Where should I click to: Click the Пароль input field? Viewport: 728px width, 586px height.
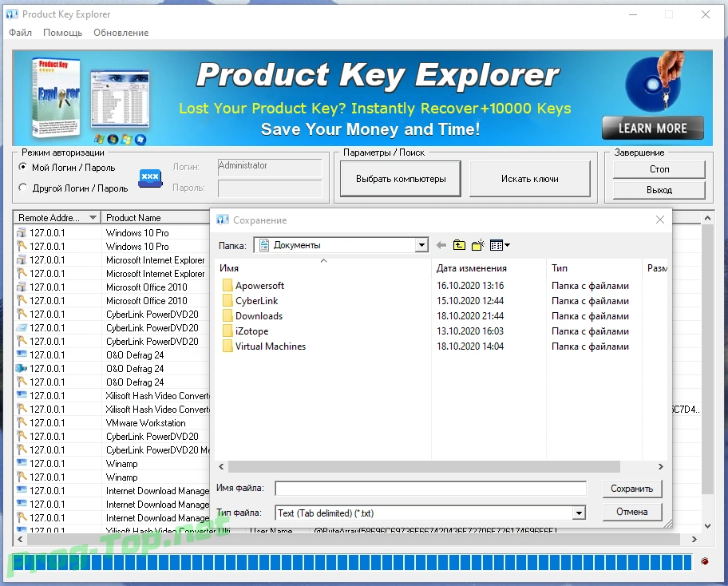coord(270,188)
